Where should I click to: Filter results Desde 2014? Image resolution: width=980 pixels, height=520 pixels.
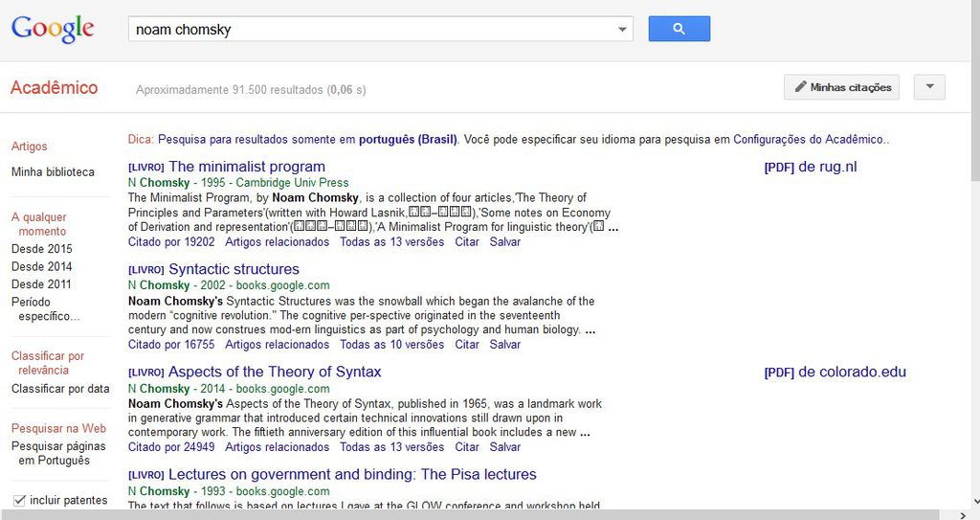[42, 266]
